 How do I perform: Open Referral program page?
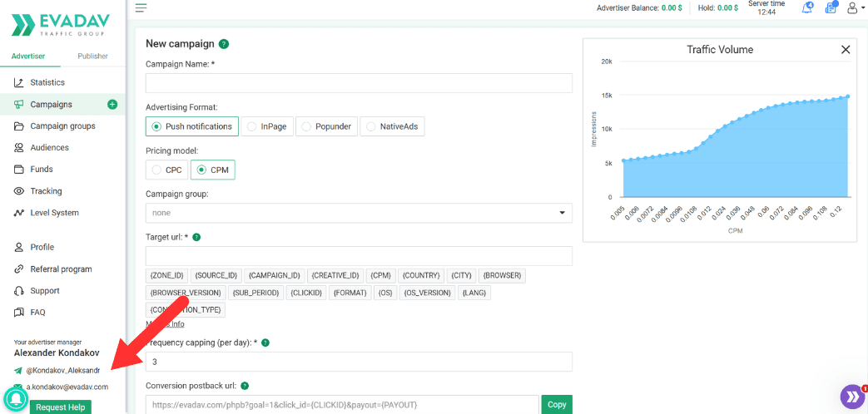[x=62, y=269]
